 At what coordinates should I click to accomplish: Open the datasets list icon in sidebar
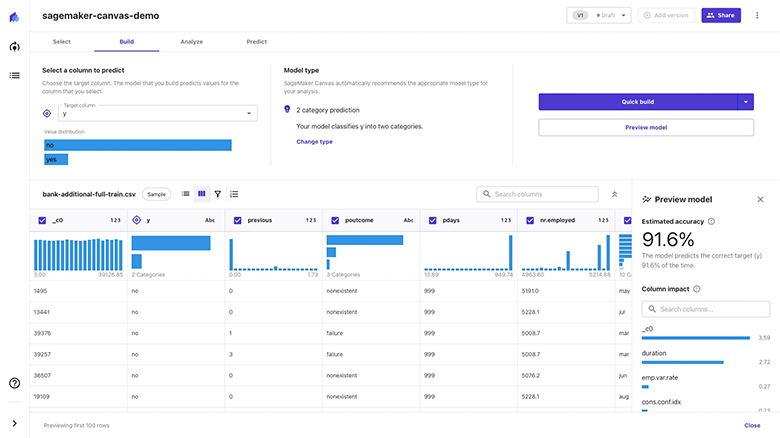[x=14, y=75]
